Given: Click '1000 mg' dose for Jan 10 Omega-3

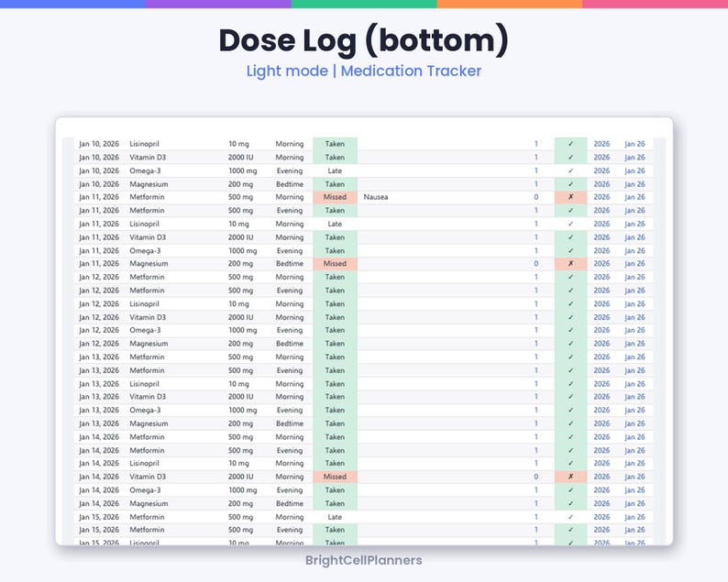Looking at the screenshot, I should [x=242, y=170].
